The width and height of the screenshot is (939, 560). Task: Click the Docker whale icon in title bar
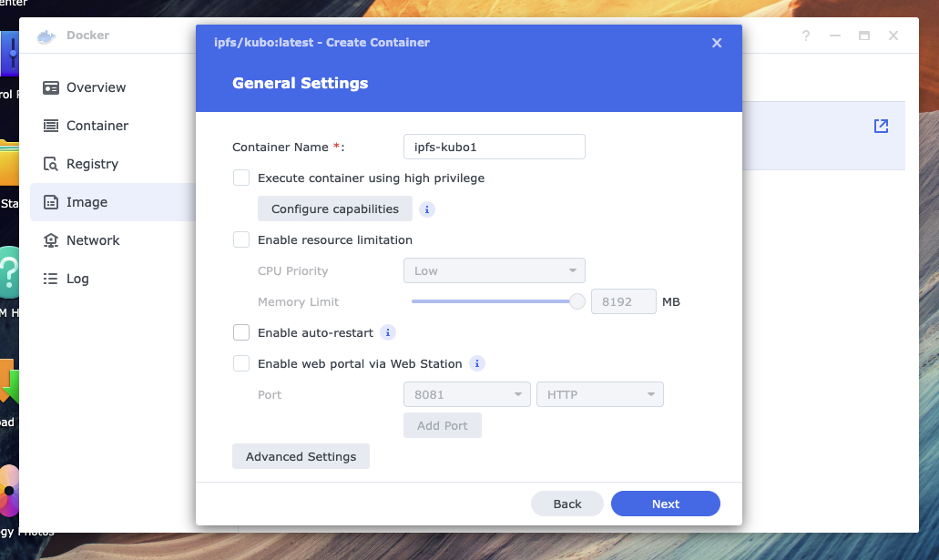click(46, 36)
